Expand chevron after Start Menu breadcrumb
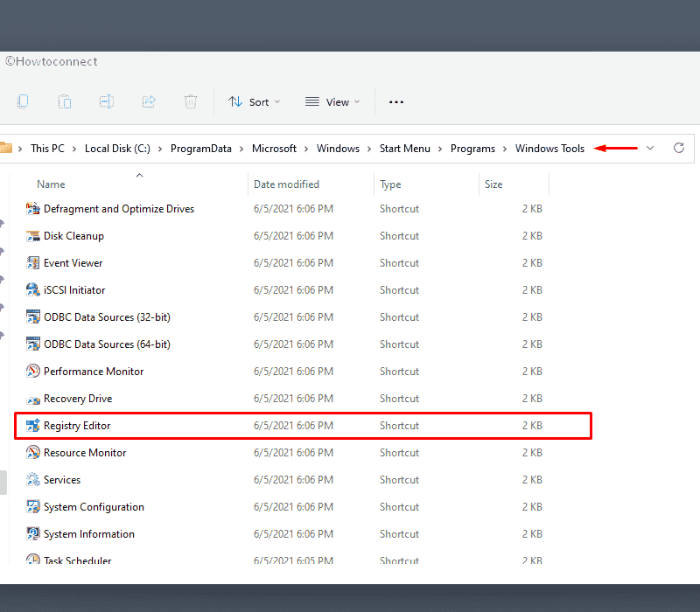Image resolution: width=700 pixels, height=612 pixels. (440, 149)
